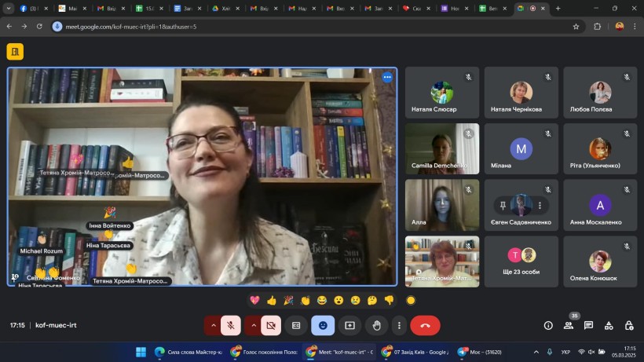Open the activities panel

(609, 325)
